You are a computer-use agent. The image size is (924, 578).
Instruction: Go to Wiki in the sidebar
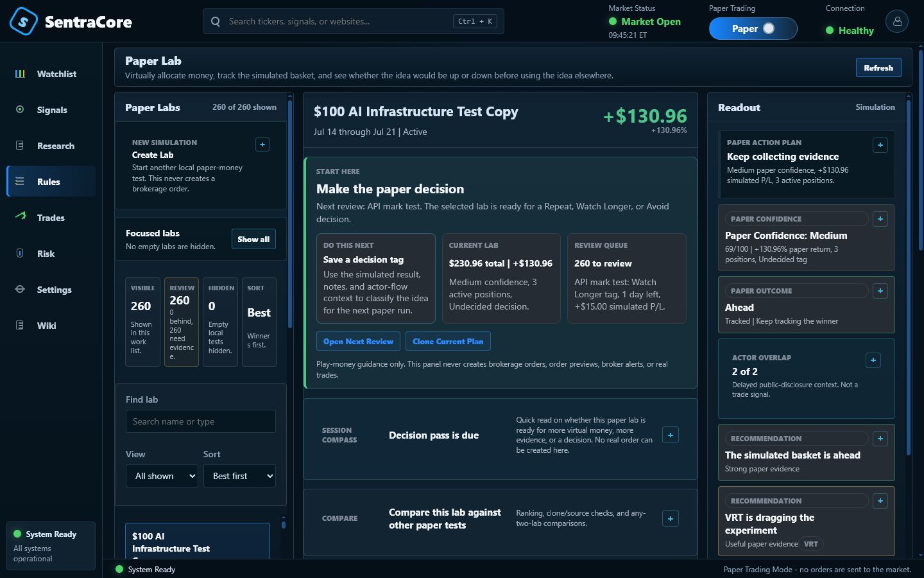coord(51,326)
